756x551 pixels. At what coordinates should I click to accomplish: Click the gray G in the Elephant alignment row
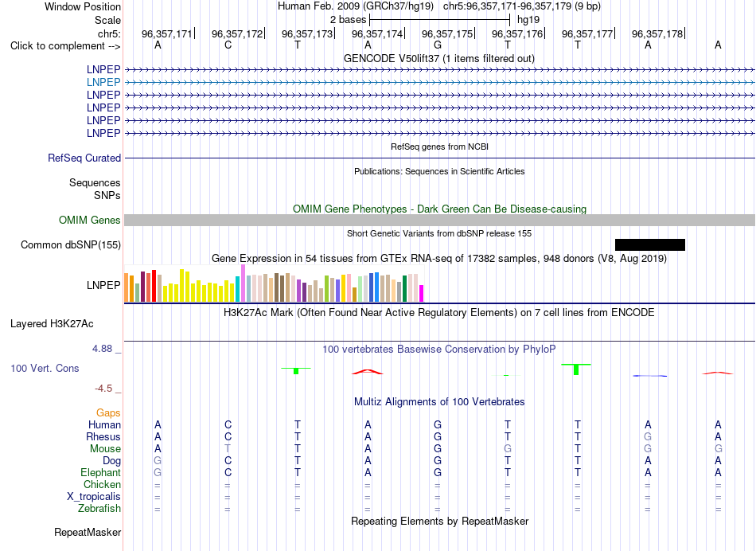click(158, 472)
